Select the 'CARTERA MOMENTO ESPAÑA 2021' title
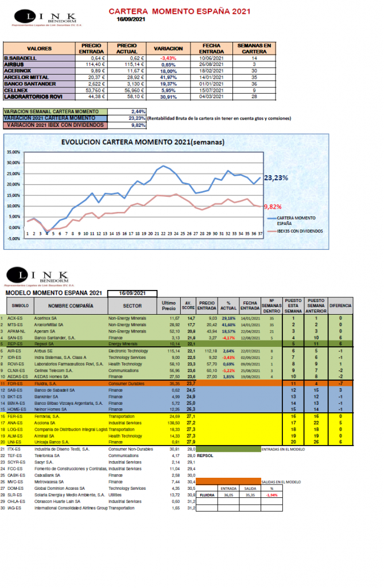This screenshot has width=384, height=588. coord(170,11)
